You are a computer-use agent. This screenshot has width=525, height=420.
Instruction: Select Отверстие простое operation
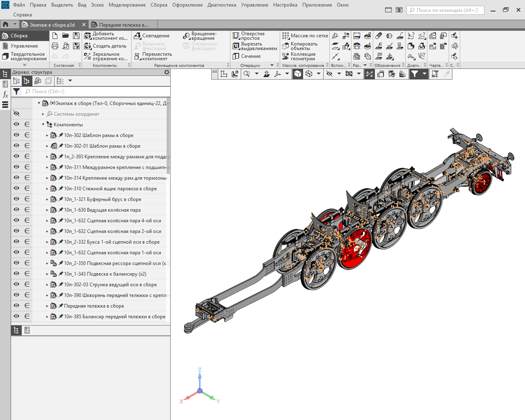click(249, 36)
